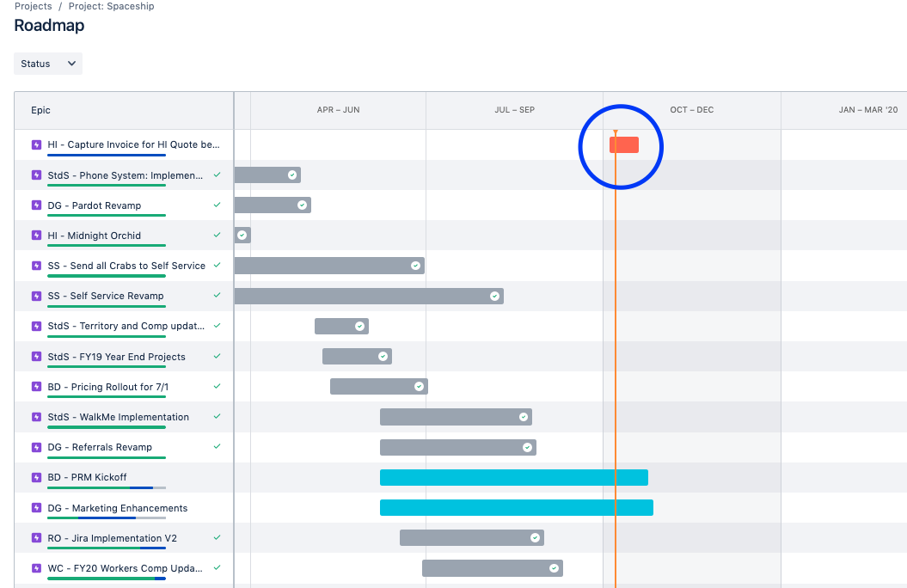The image size is (907, 588).
Task: Click done checkmark beside StdS - Phone System
Action: pos(217,175)
